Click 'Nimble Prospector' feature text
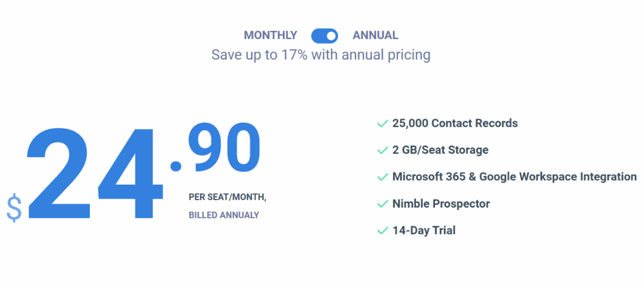The image size is (644, 286). tap(441, 204)
